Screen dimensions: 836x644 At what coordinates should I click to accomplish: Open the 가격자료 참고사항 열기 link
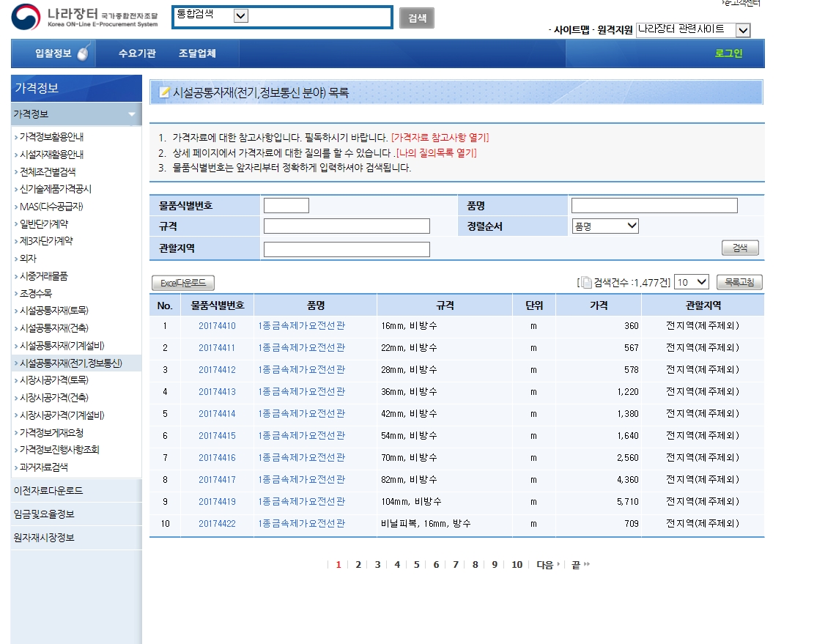pyautogui.click(x=440, y=138)
